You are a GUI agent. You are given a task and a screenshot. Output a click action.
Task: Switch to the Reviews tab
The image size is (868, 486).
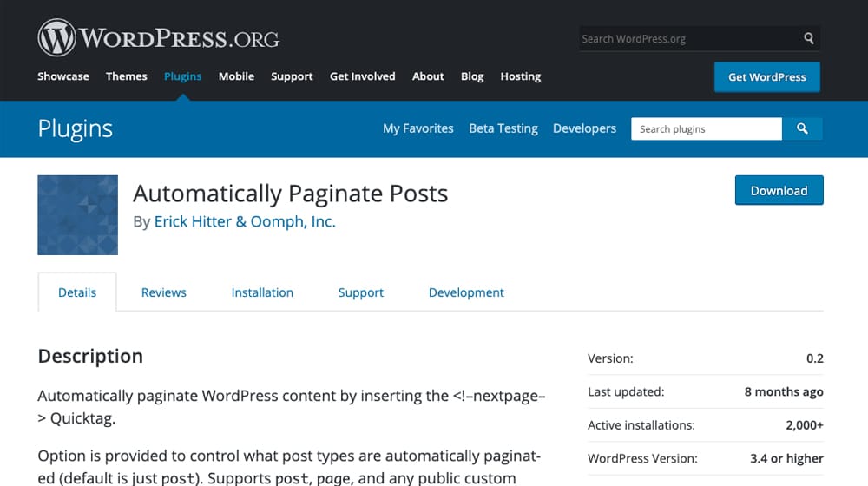(x=164, y=292)
